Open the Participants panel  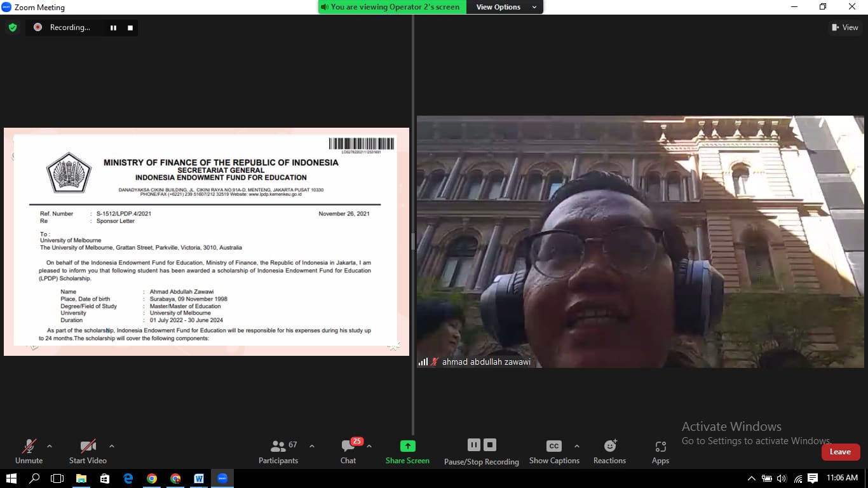pos(278,451)
